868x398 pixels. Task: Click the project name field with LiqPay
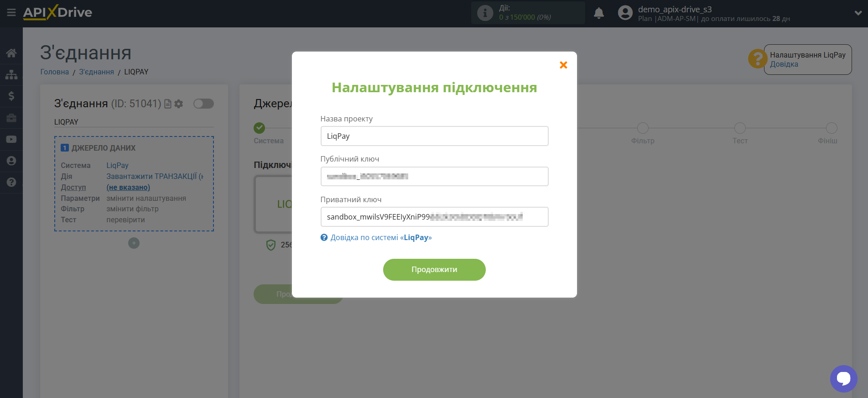(x=434, y=136)
